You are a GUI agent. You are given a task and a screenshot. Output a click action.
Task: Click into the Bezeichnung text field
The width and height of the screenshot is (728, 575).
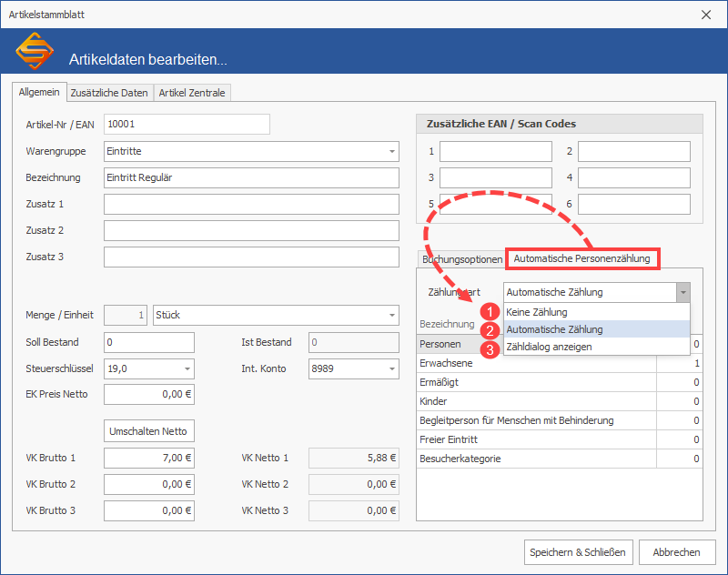coord(251,177)
